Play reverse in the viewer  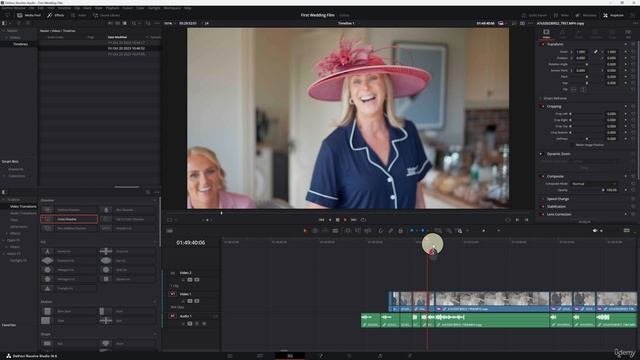[x=330, y=220]
